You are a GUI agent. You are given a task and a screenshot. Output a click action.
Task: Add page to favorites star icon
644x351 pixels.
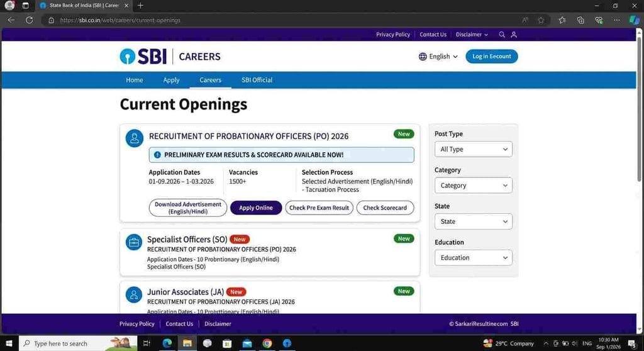pos(541,20)
